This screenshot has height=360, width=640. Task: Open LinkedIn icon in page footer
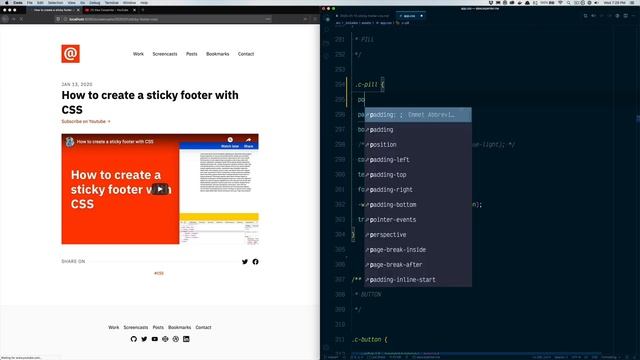click(x=186, y=339)
